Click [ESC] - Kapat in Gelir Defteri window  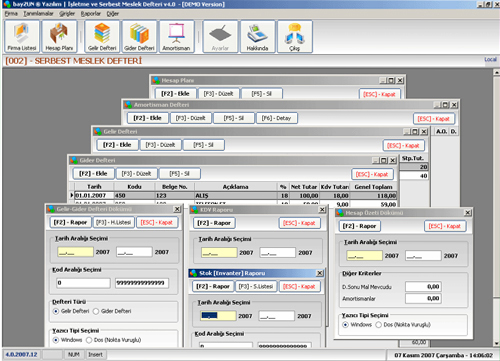coord(404,145)
